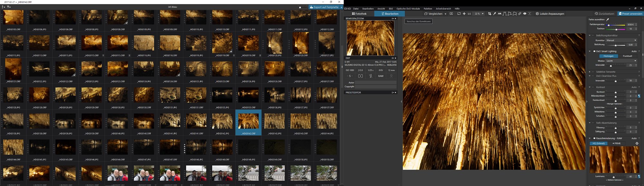Click the metering mode icon in EXIF

360,76
